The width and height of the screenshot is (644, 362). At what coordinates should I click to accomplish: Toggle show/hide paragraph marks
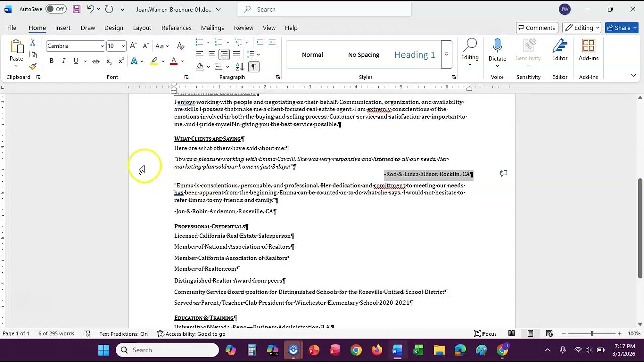(x=253, y=66)
